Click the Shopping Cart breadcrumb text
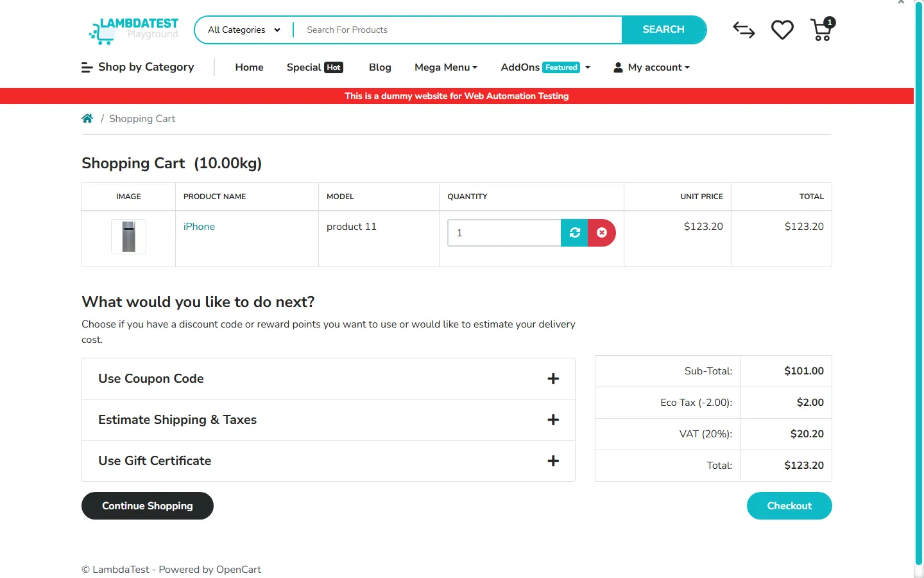This screenshot has height=578, width=924. [x=142, y=119]
